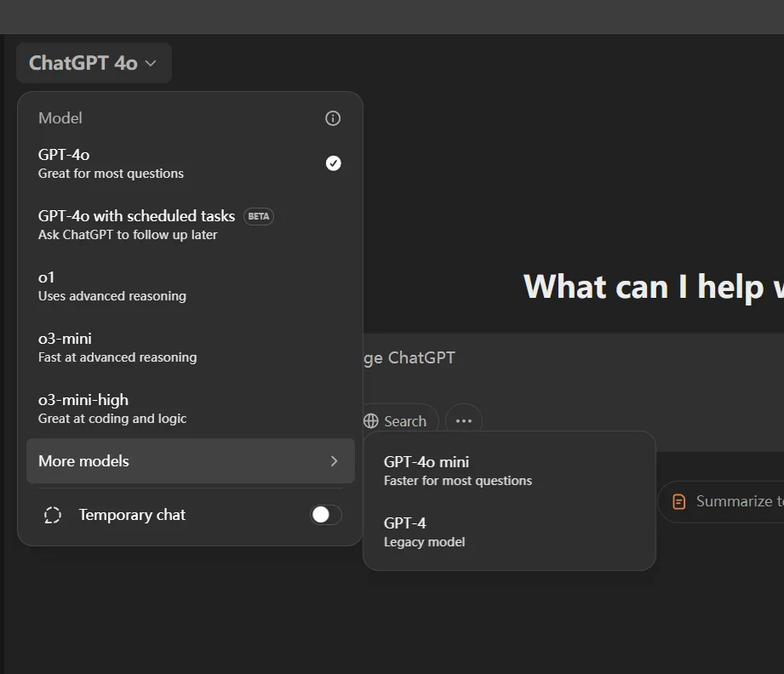Click the globe icon beside Search
Screen dimensions: 784x674
(371, 421)
